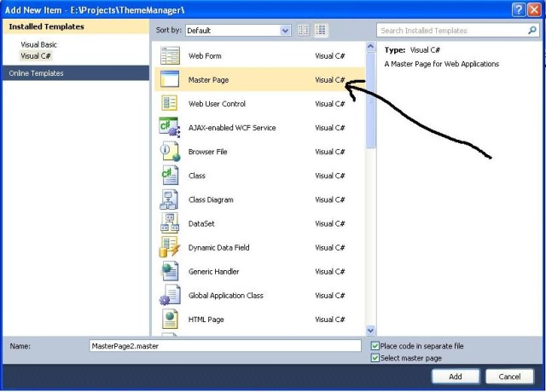546x392 pixels.
Task: Pick the Browser File template icon
Action: point(170,152)
